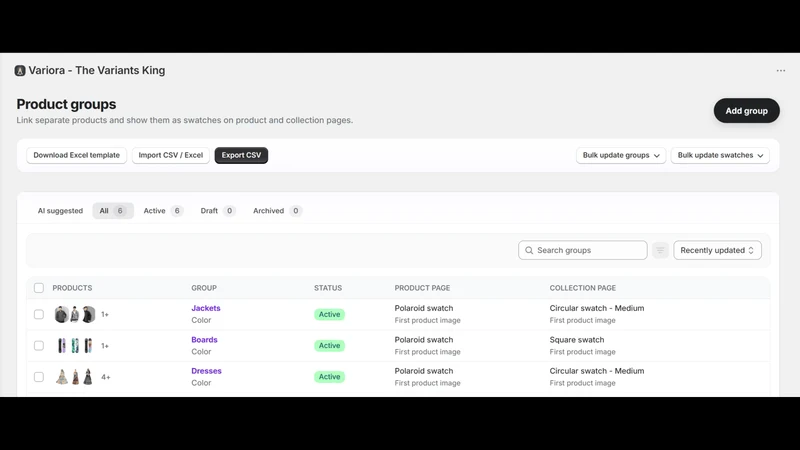800x450 pixels.
Task: Click Download Excel template button
Action: [77, 155]
